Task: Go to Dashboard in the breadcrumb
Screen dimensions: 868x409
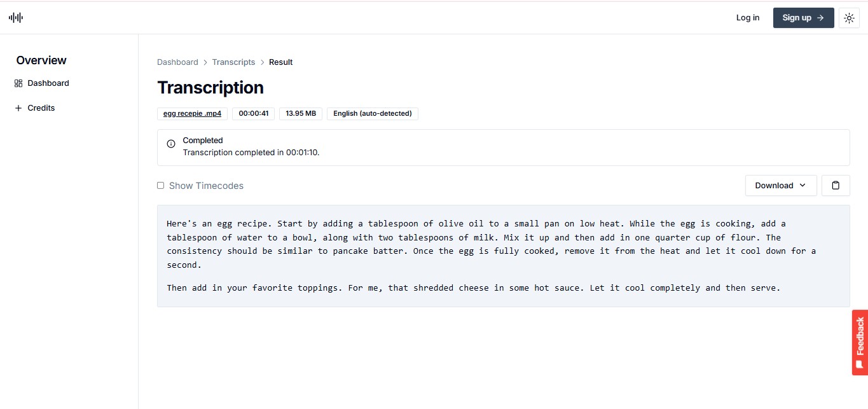Action: click(x=177, y=62)
